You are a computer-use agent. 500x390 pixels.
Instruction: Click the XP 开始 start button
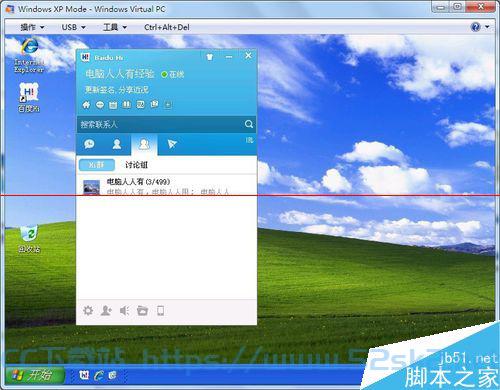34,375
